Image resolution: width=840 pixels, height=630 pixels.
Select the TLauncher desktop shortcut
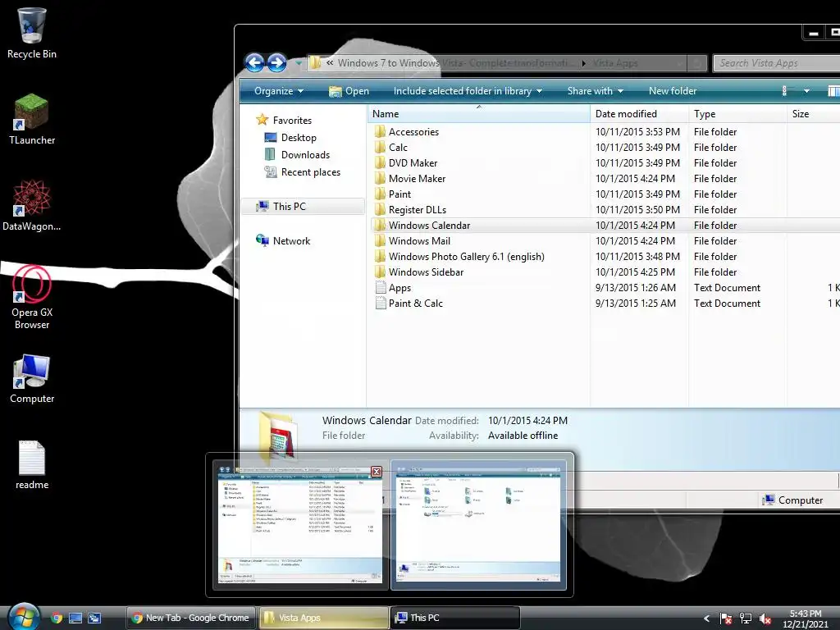(32, 119)
